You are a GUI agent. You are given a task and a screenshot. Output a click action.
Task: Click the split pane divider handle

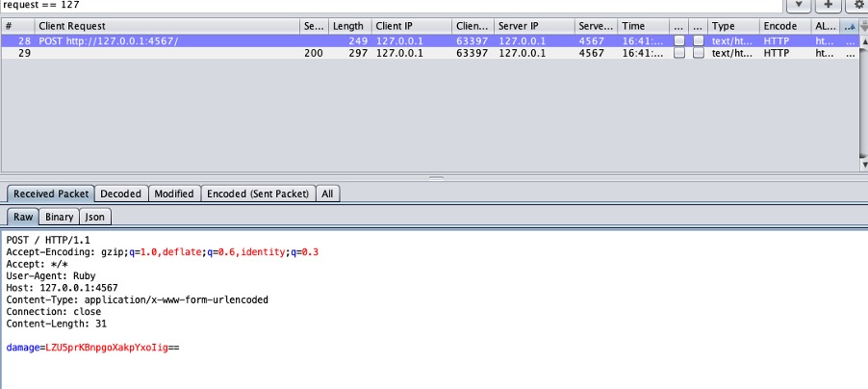pyautogui.click(x=436, y=178)
